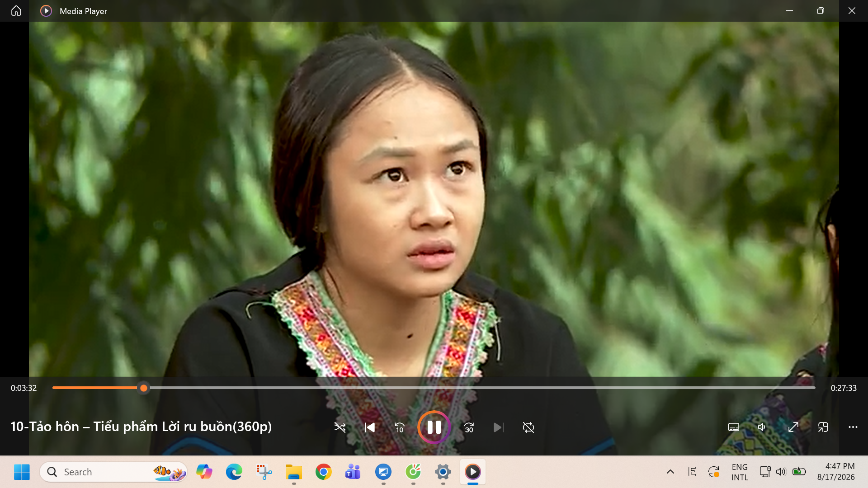Click the orange seek bar handle
The width and height of the screenshot is (868, 488).
[144, 388]
